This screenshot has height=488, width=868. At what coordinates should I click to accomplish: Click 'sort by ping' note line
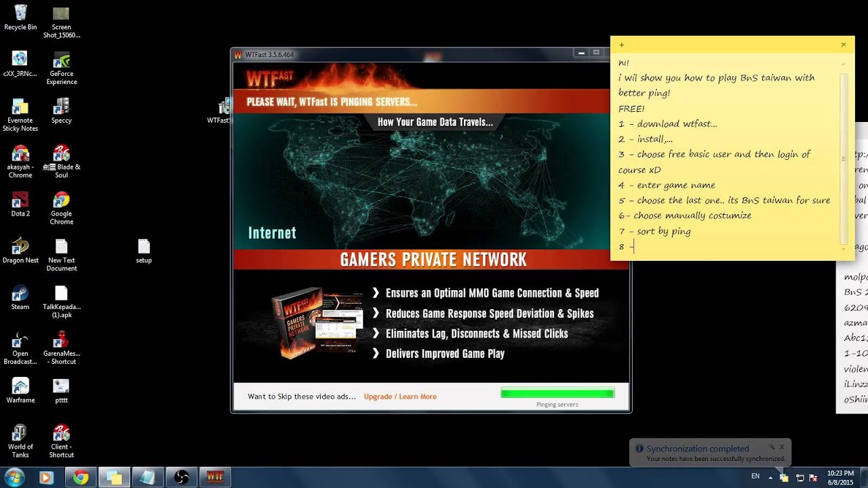click(654, 231)
